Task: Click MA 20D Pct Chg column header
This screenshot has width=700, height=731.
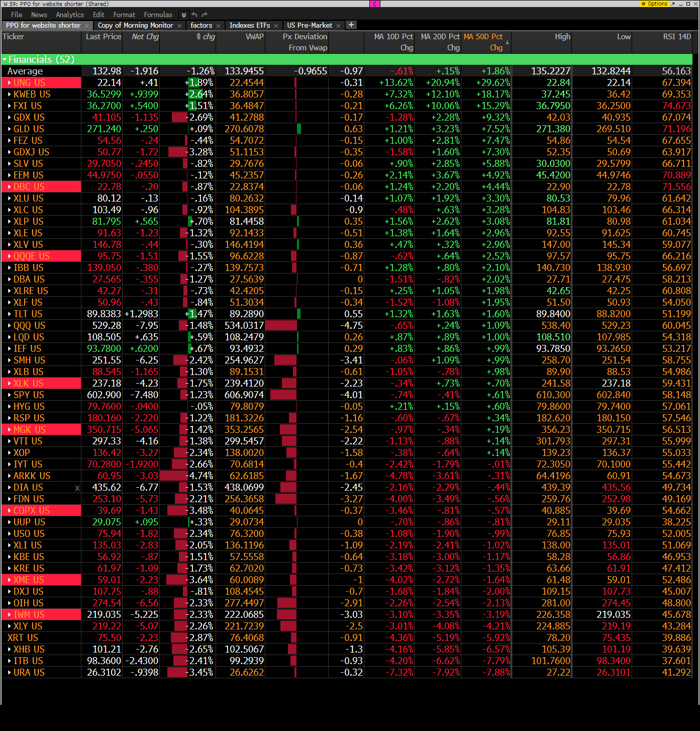Action: click(438, 42)
